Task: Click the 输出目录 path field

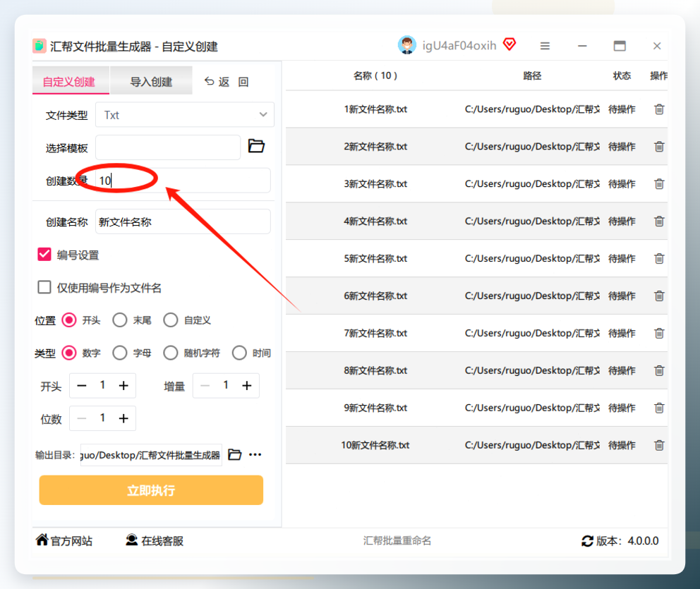Action: click(x=151, y=455)
